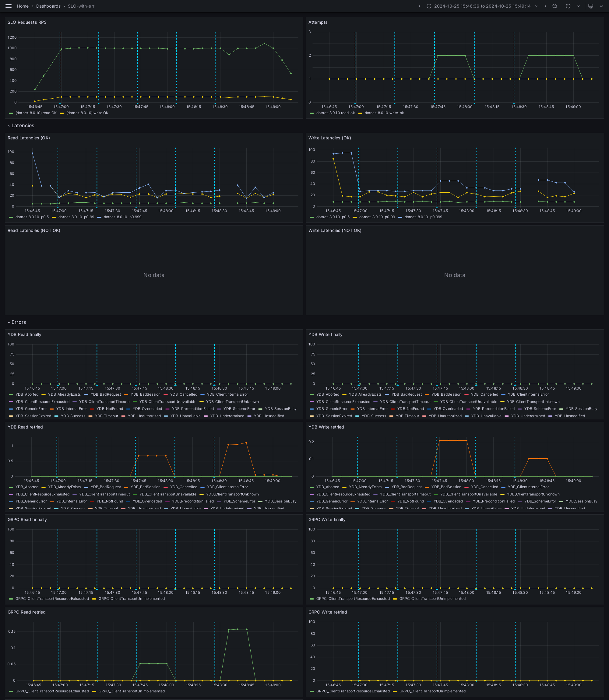Open the time range picker 2024-10-25 15:46:36

[x=482, y=6]
